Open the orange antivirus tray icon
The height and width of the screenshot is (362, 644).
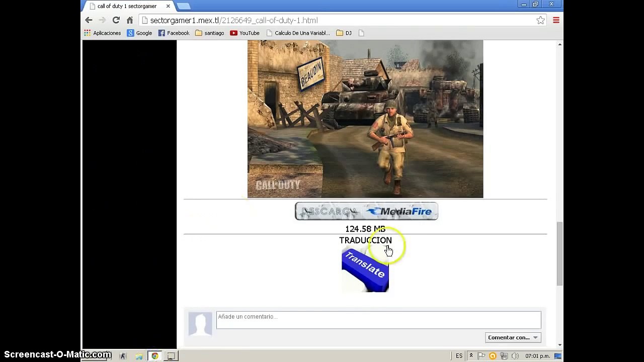pos(493,356)
